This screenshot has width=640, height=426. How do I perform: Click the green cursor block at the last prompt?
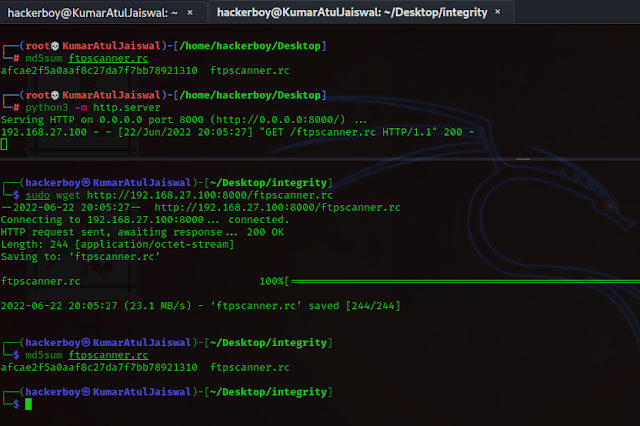pos(28,404)
